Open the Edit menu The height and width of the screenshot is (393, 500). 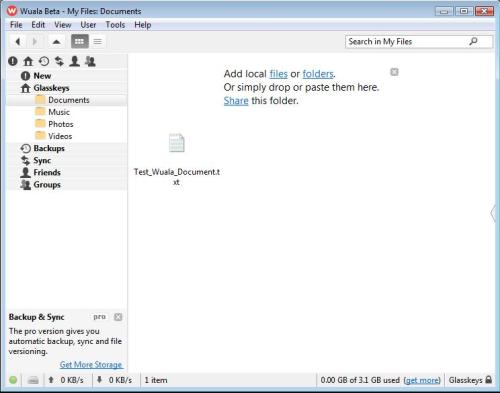pos(38,25)
